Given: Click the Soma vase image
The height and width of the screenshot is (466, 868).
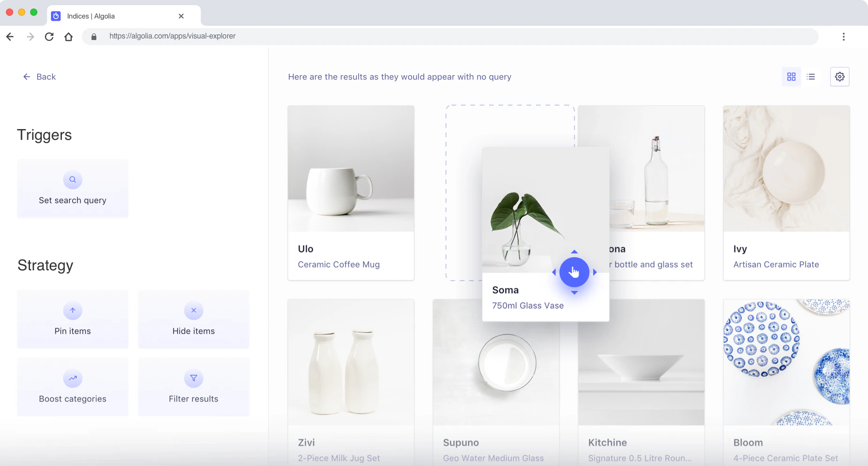Looking at the screenshot, I should pos(546,210).
